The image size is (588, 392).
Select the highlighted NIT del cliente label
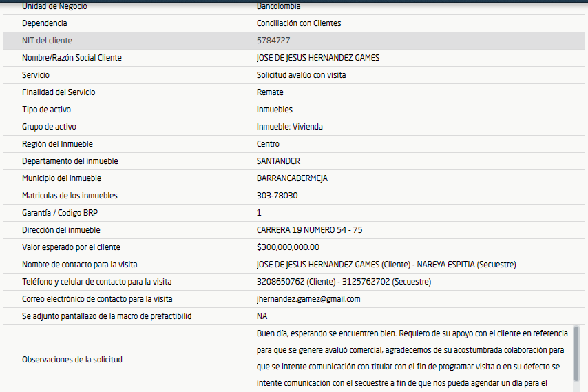tap(47, 41)
